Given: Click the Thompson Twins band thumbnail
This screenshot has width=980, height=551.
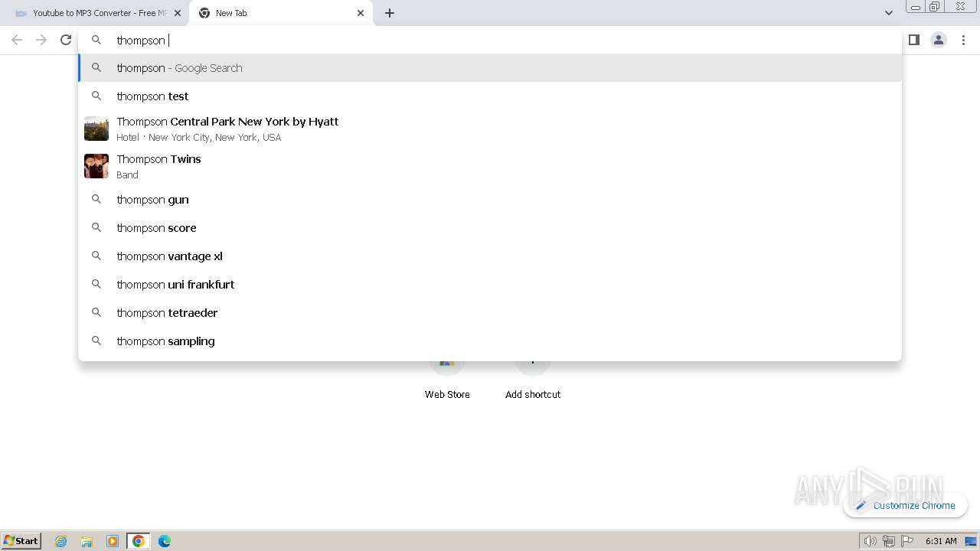Looking at the screenshot, I should [x=96, y=166].
